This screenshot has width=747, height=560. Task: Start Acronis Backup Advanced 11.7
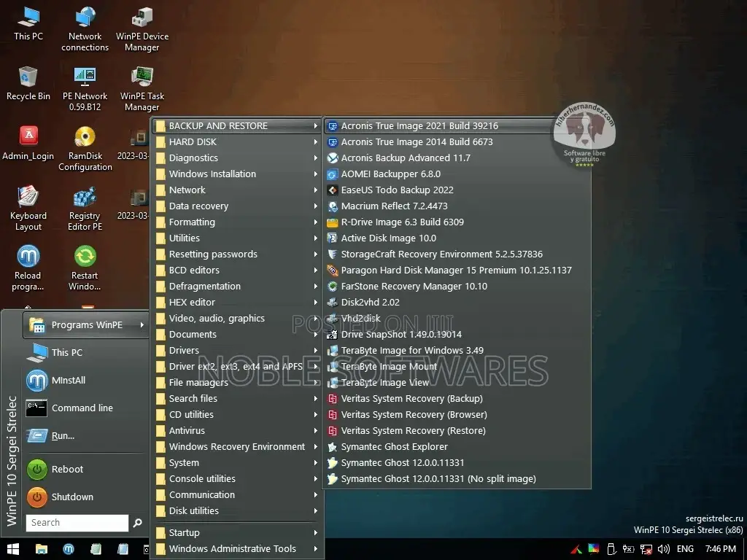click(x=457, y=158)
